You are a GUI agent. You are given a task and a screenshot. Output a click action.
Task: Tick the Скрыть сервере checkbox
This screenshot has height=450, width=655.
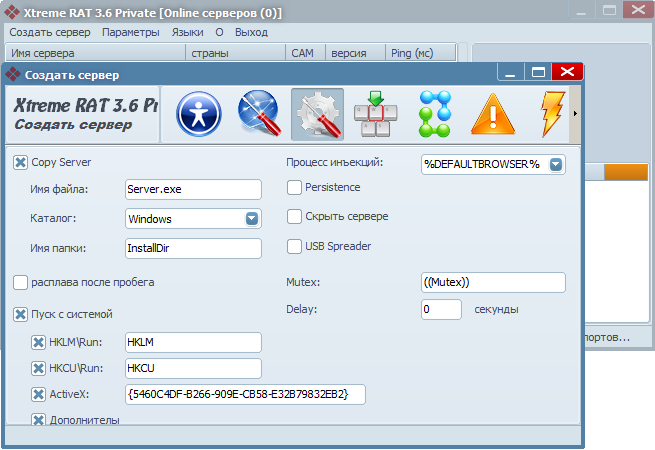[294, 216]
